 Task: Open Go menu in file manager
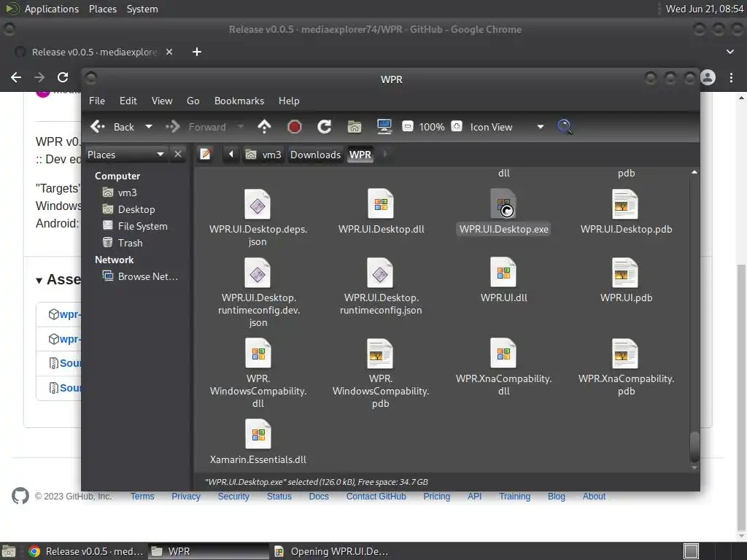(x=193, y=101)
